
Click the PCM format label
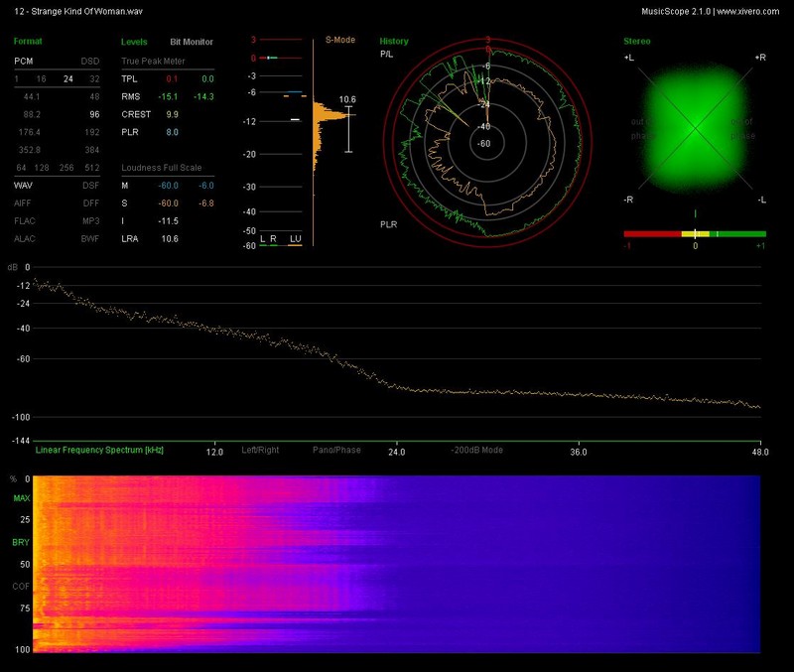[23, 62]
